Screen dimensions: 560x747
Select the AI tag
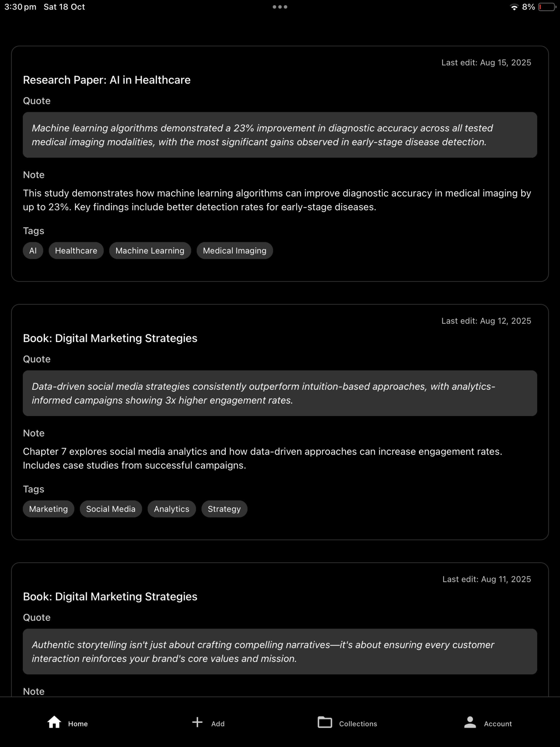33,251
